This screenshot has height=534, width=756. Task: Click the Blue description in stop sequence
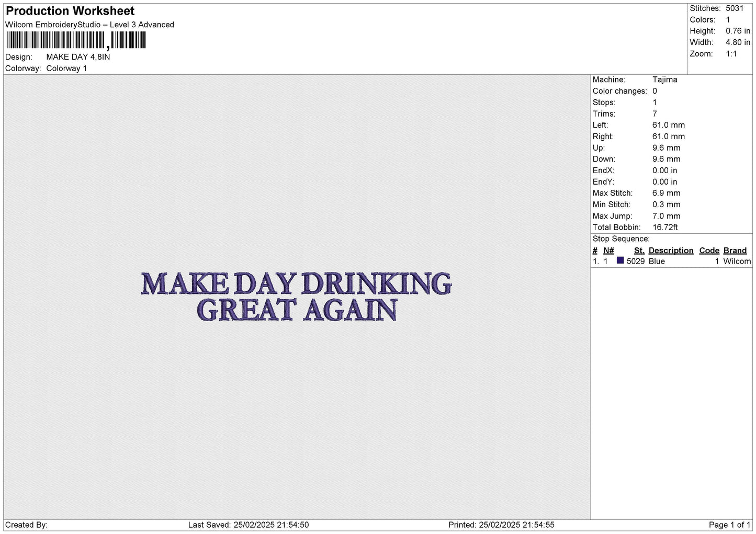(657, 261)
